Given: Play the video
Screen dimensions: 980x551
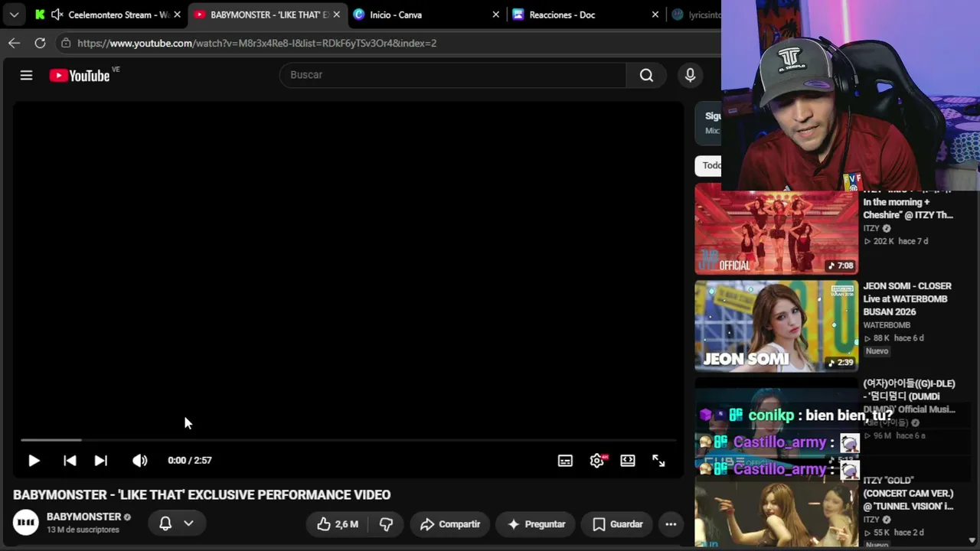Looking at the screenshot, I should (34, 461).
